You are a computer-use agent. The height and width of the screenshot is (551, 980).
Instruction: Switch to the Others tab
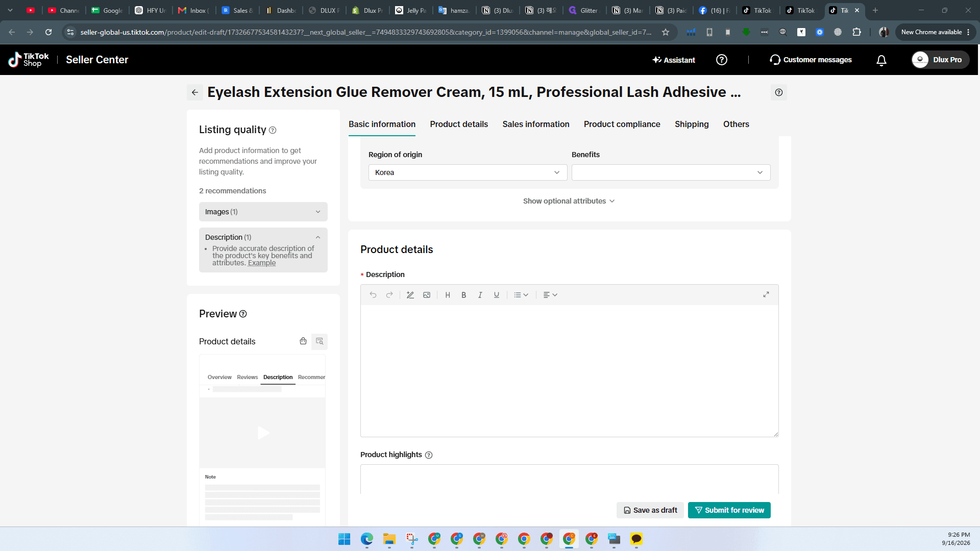coord(736,124)
